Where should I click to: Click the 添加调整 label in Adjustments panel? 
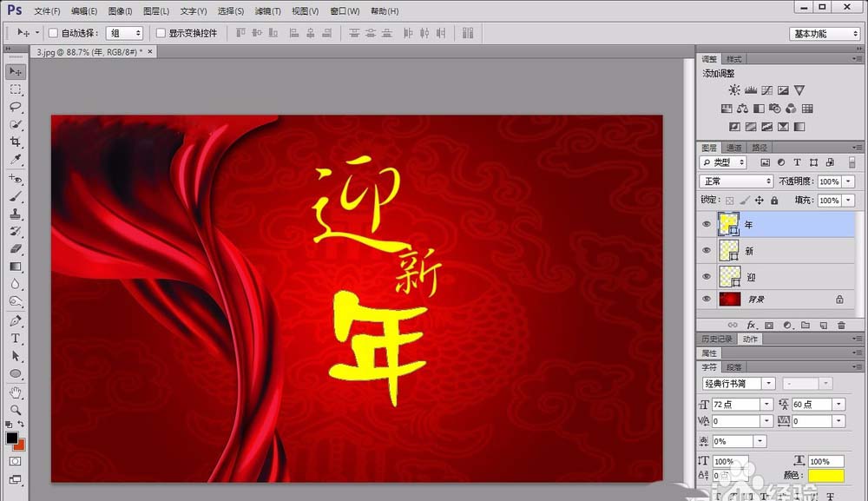coord(720,74)
